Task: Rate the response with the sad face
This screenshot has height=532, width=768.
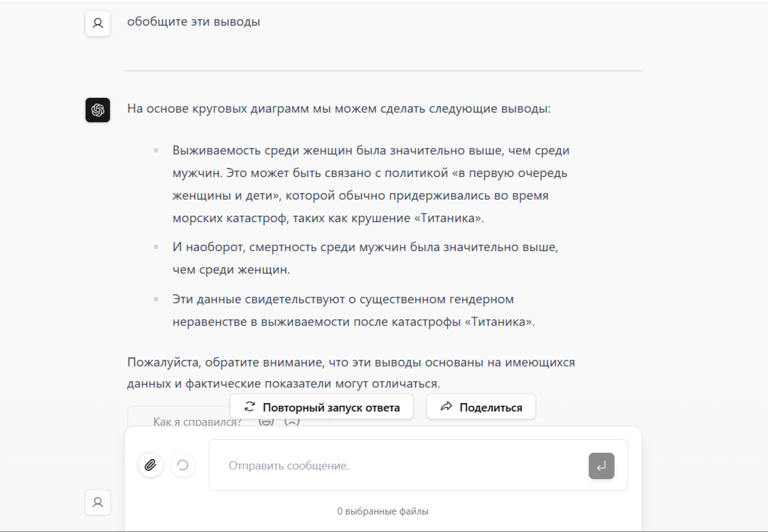Action: [x=293, y=421]
